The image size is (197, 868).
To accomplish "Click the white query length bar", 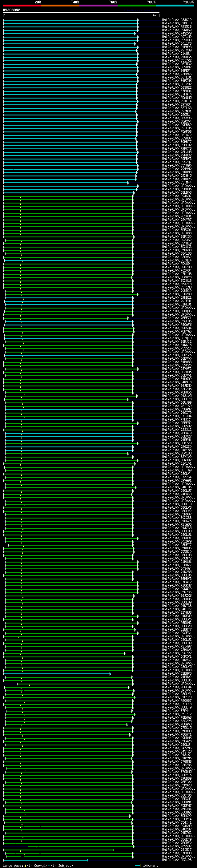I will tap(81, 13).
